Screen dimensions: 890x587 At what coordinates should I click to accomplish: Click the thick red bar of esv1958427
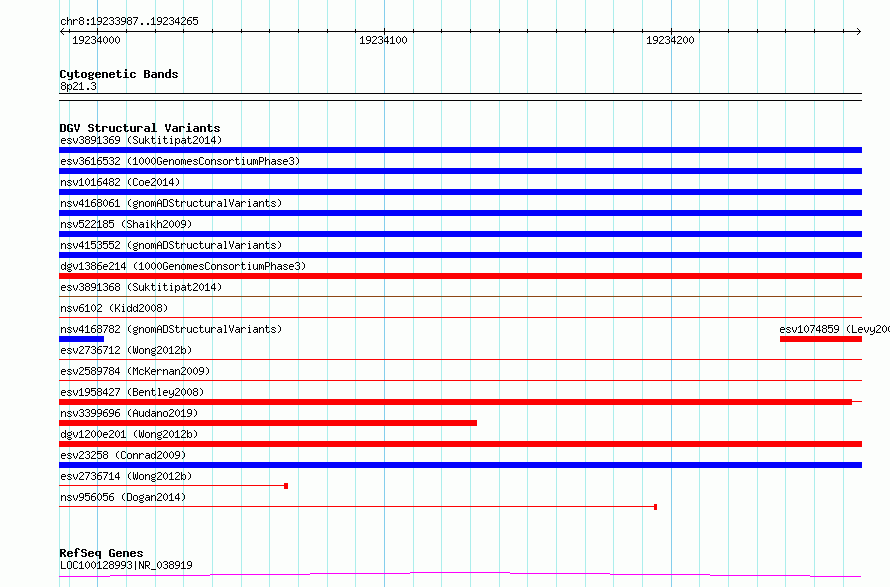click(x=455, y=402)
